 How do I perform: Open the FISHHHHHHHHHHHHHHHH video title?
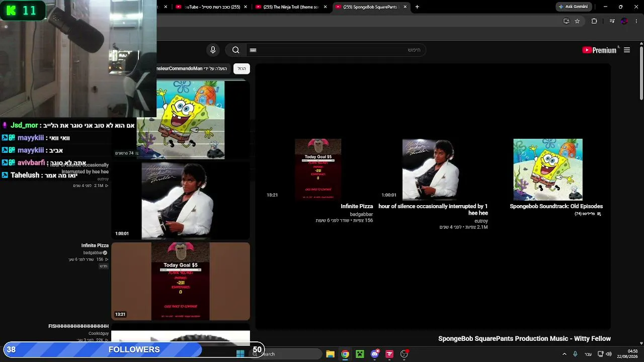click(x=78, y=326)
